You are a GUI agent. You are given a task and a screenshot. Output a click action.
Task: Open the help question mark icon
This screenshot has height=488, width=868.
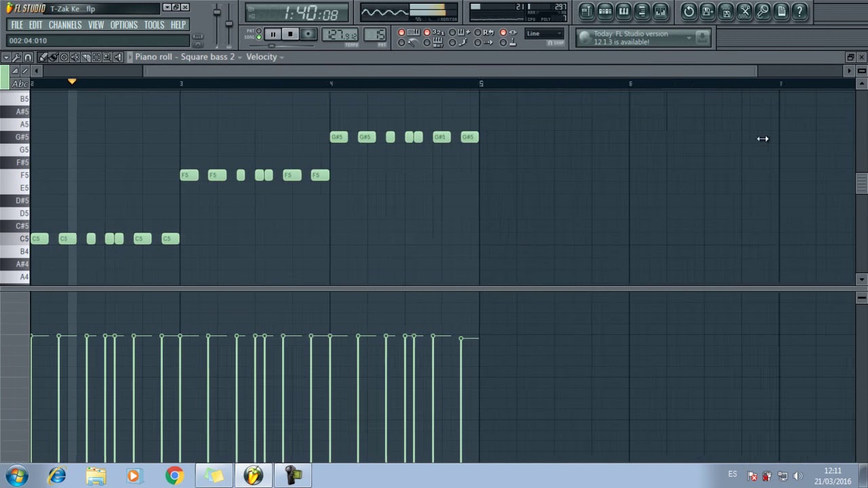click(x=800, y=11)
